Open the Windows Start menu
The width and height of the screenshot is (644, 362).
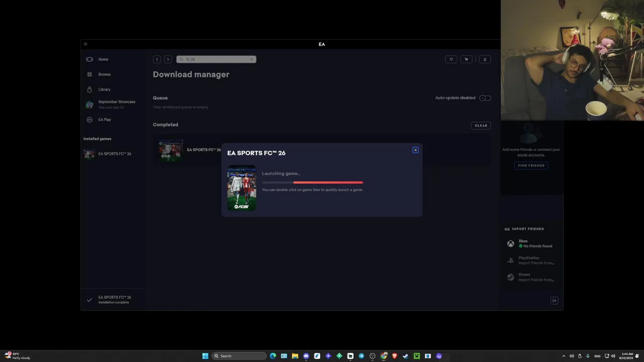click(x=205, y=356)
